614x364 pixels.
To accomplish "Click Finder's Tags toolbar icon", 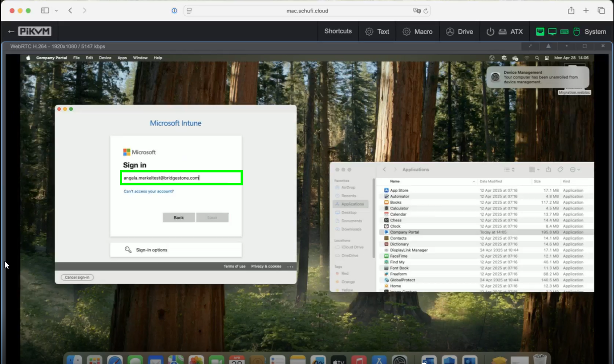I will click(560, 170).
